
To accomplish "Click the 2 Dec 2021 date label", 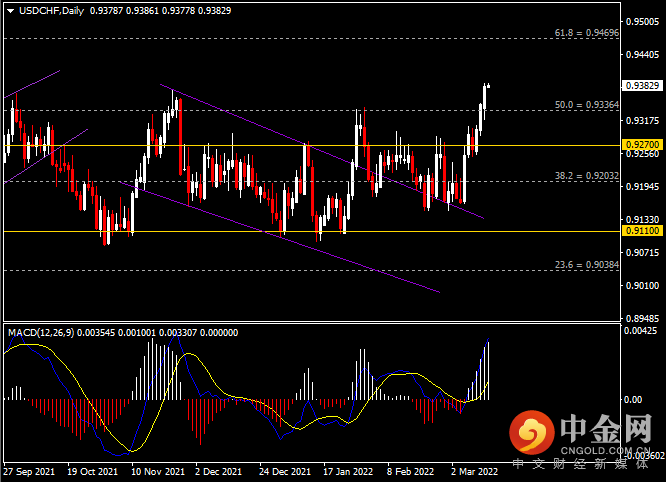I will pos(218,472).
